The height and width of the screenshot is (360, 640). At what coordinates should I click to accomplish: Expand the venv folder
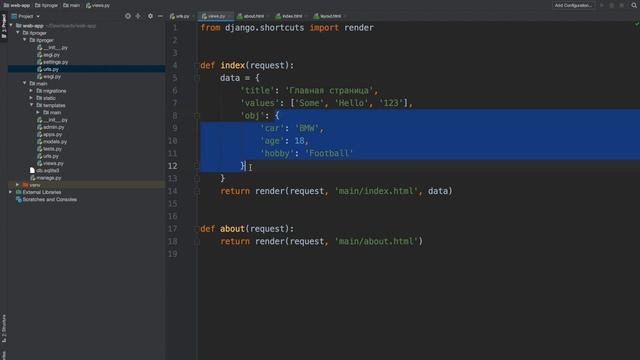click(x=18, y=185)
